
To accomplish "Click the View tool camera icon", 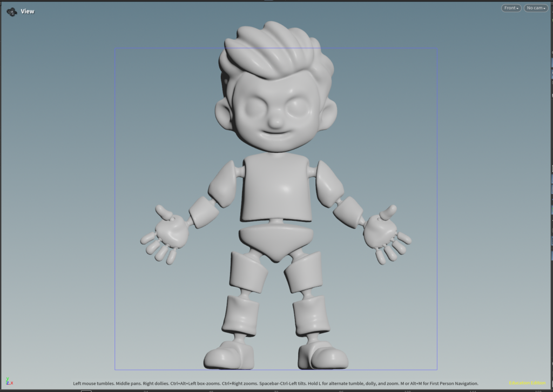I will (x=11, y=11).
